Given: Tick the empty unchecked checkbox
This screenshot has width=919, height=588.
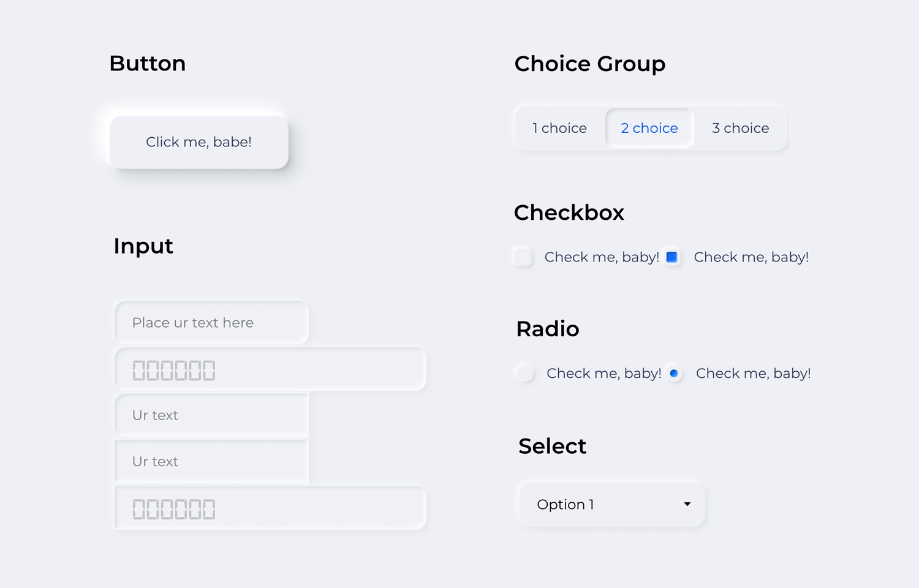Looking at the screenshot, I should [x=523, y=257].
